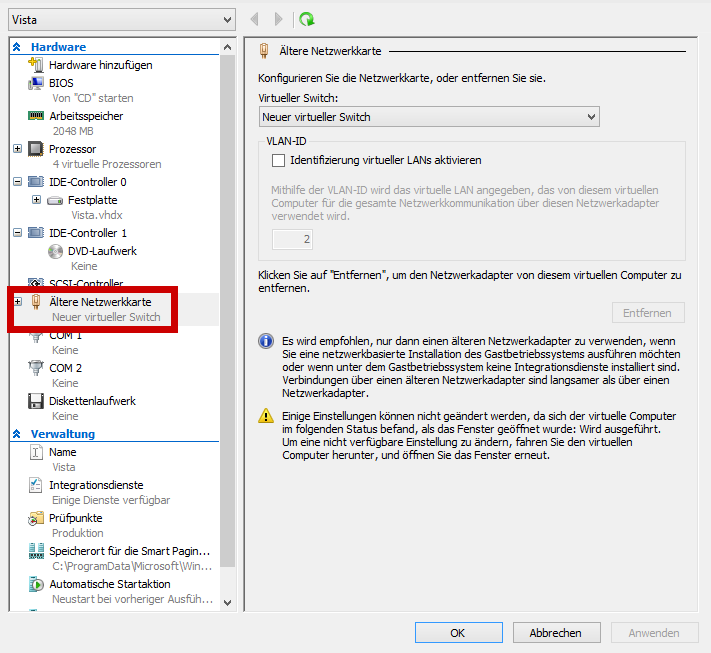Click the Festplatte drive icon
The height and width of the screenshot is (653, 711).
click(x=55, y=200)
